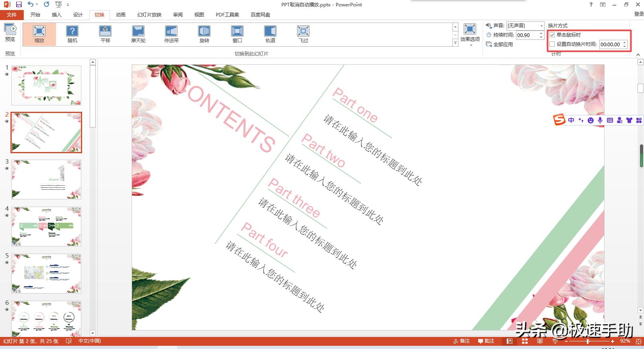
Task: Switch to the 设计 ribbon tab
Action: coord(78,14)
